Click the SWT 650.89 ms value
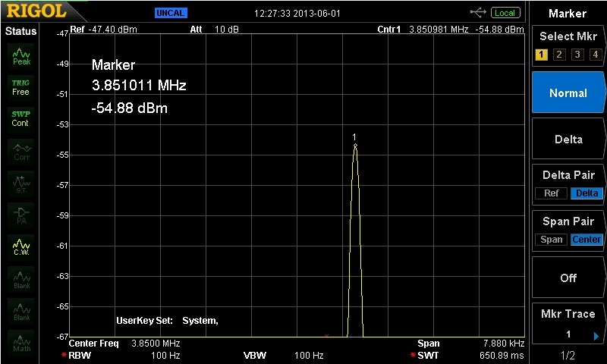Image resolution: width=607 pixels, height=364 pixels. coord(502,356)
